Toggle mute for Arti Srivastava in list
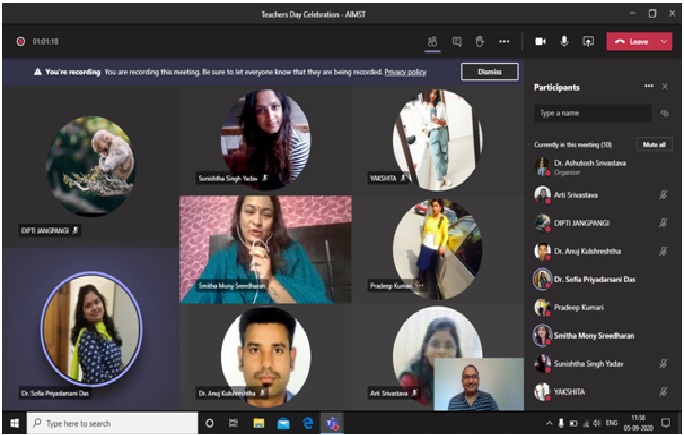Screen dimensions: 684x435 (663, 194)
